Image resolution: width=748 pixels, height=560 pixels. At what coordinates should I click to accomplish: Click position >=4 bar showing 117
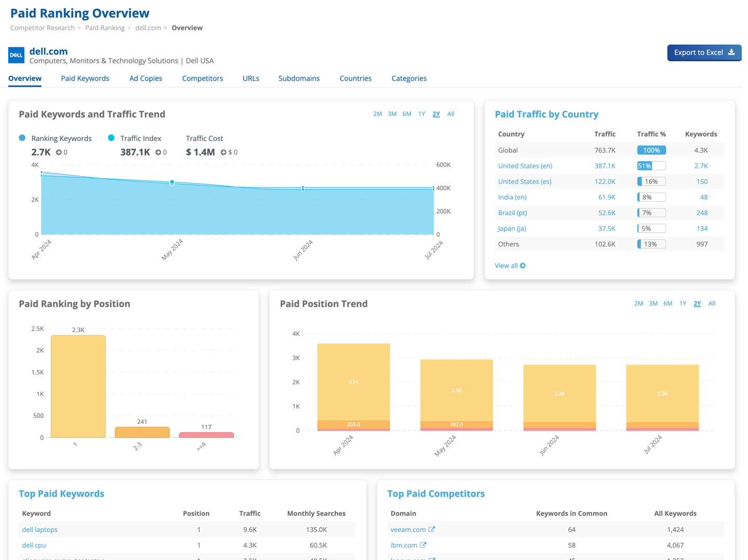pos(206,435)
